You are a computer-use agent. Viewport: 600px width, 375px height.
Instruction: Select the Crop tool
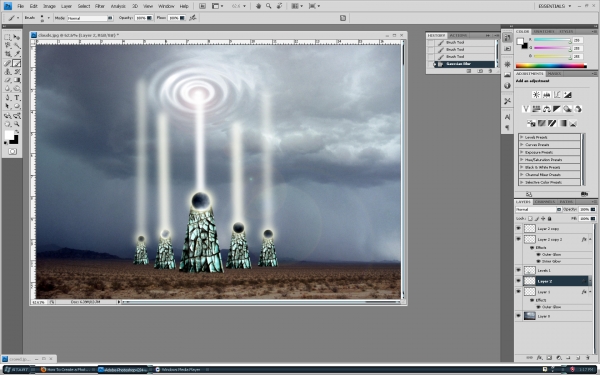coord(7,54)
